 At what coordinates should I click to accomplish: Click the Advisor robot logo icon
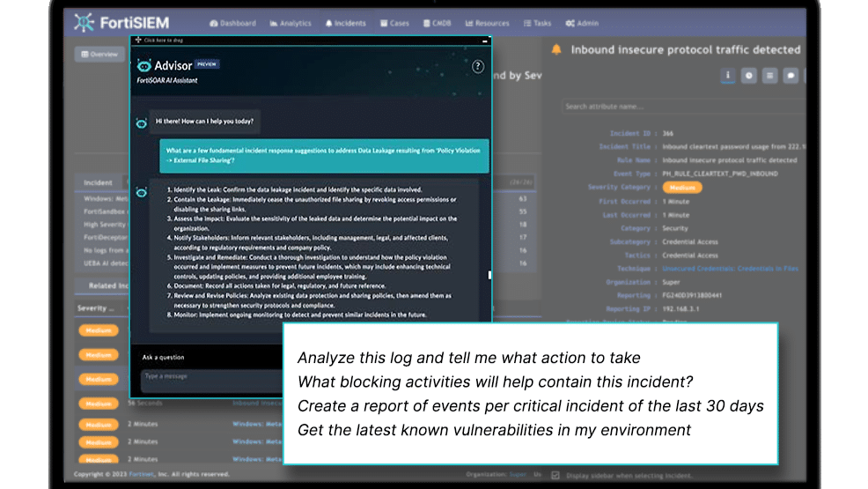coord(143,66)
